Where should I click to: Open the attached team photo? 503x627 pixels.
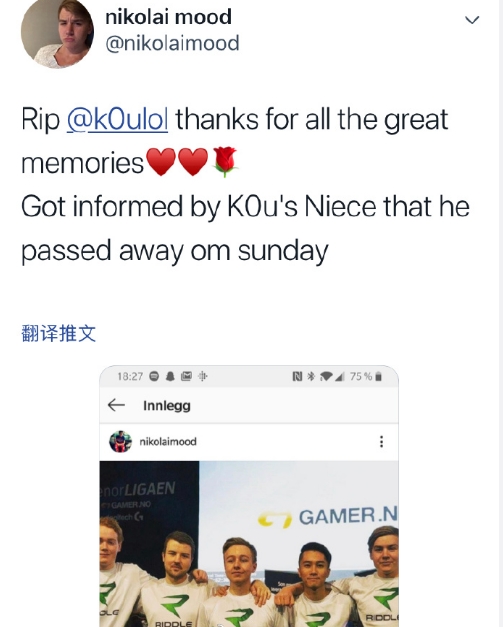click(249, 544)
